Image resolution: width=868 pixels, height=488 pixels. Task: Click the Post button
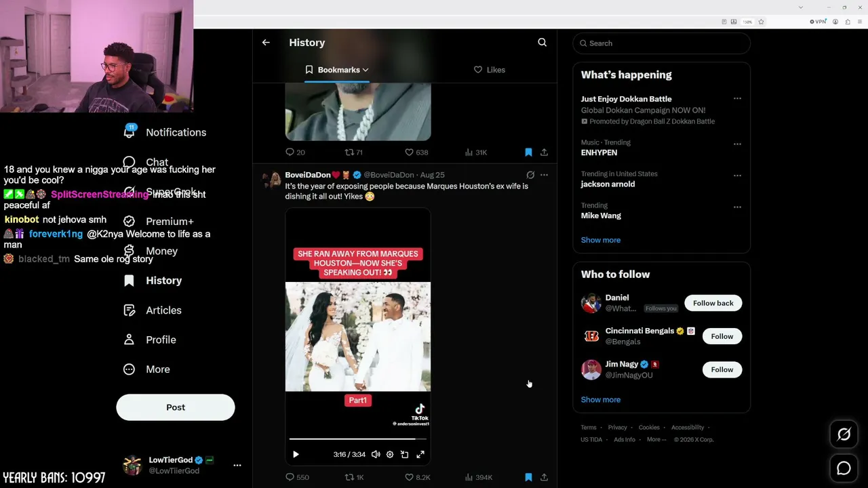(176, 407)
